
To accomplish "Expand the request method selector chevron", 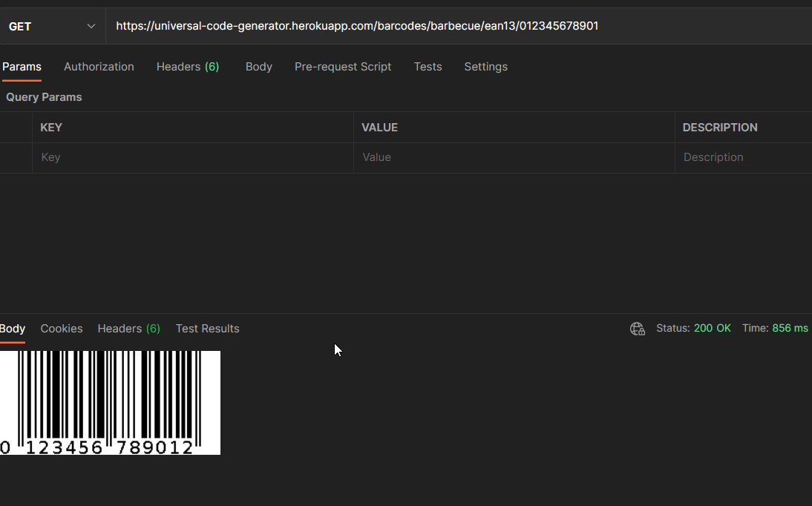I will 91,25.
